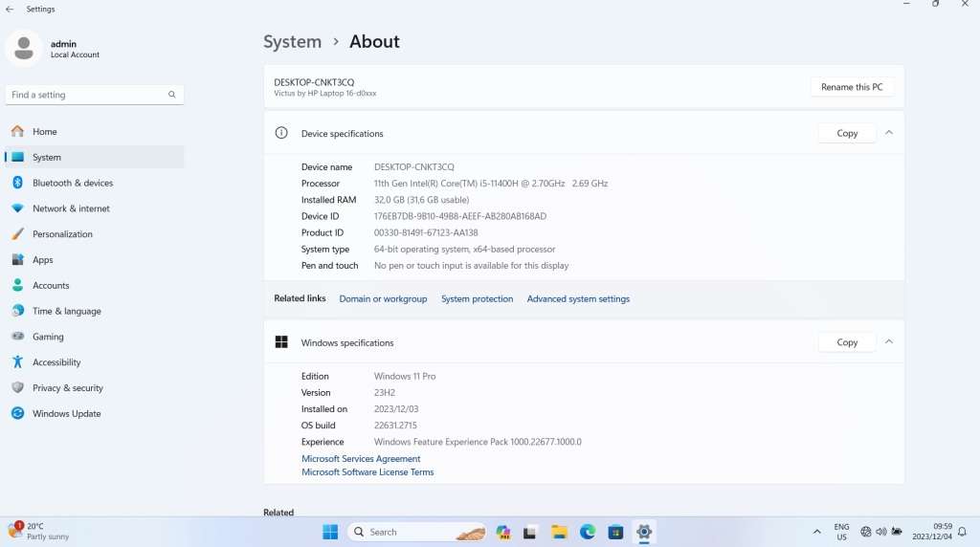Open the Windows Update section

pyautogui.click(x=66, y=414)
